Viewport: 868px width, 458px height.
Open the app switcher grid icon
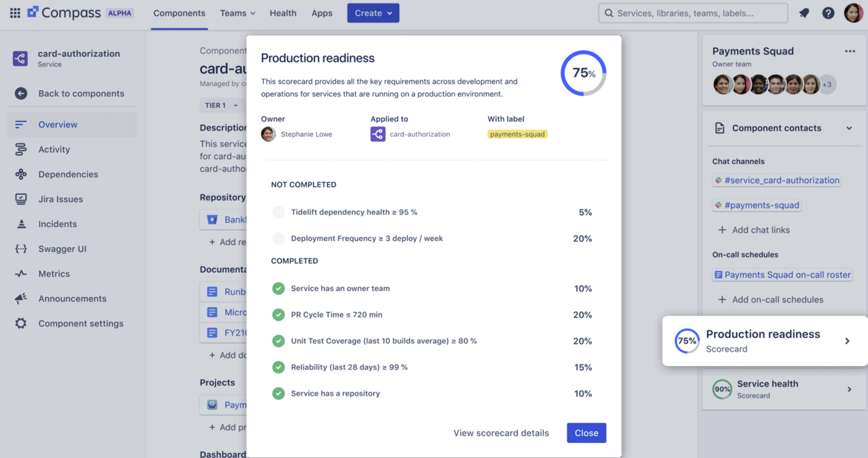coord(15,13)
